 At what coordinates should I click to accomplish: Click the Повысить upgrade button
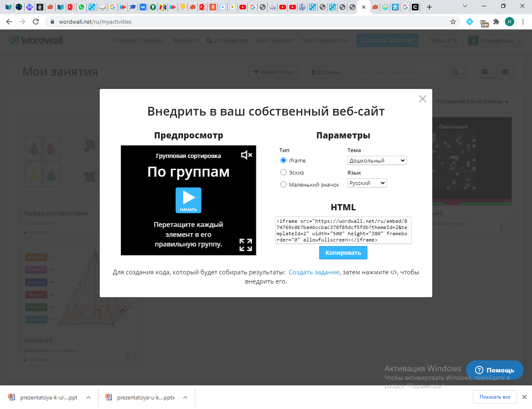click(443, 40)
